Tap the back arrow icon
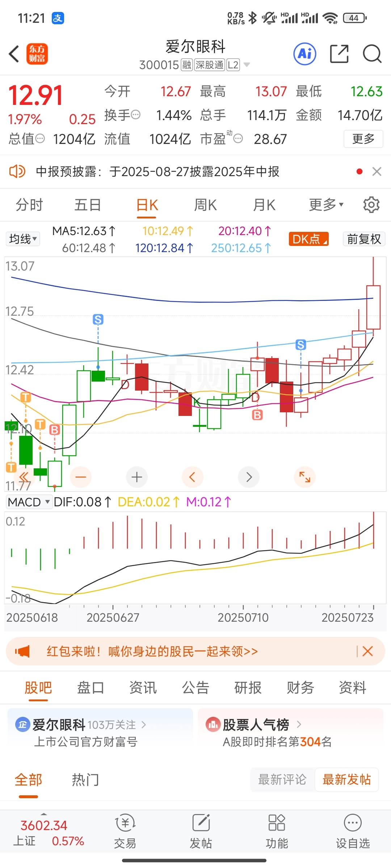This screenshot has width=391, height=868. pos(14,54)
